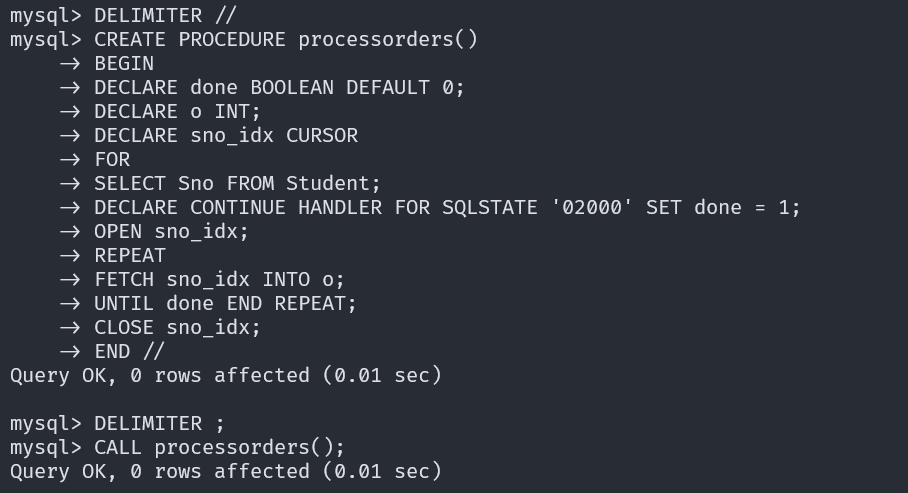The image size is (908, 493).
Task: Click the END // line
Action: [x=129, y=352]
